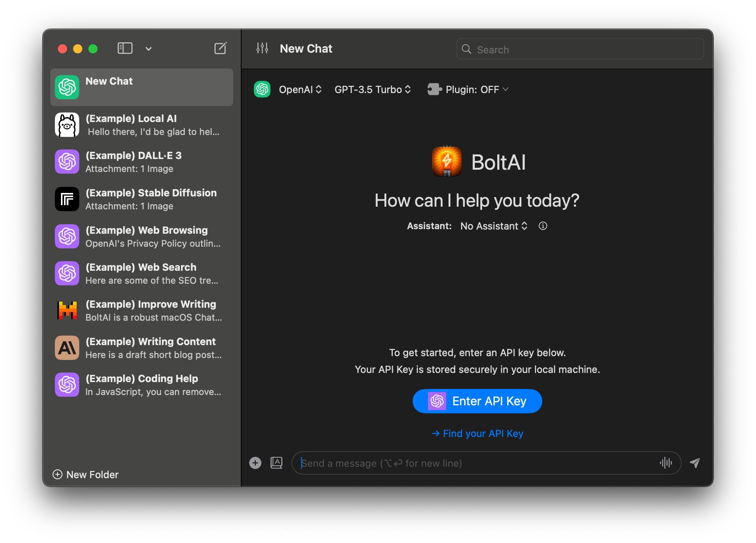
Task: Click the compose new chat icon
Action: [x=220, y=48]
